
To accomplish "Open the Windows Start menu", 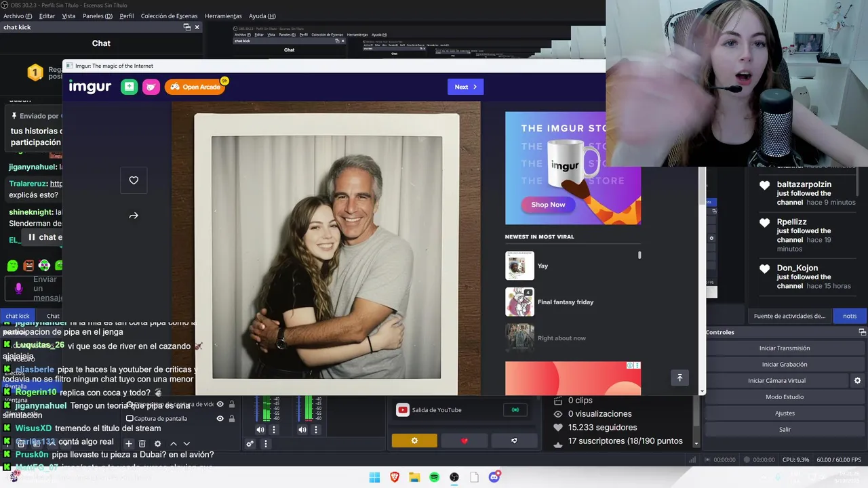I will click(374, 477).
